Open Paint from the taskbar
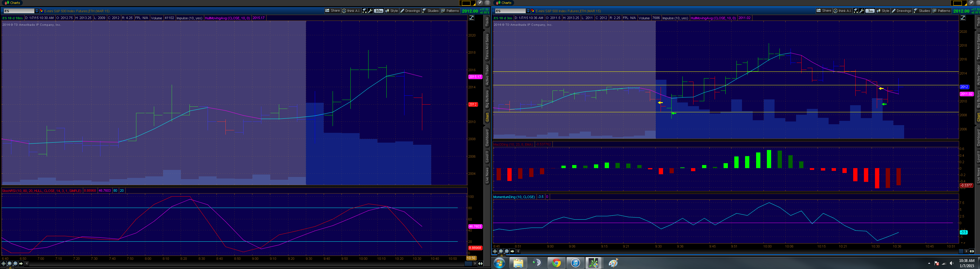980x269 pixels. pos(613,263)
